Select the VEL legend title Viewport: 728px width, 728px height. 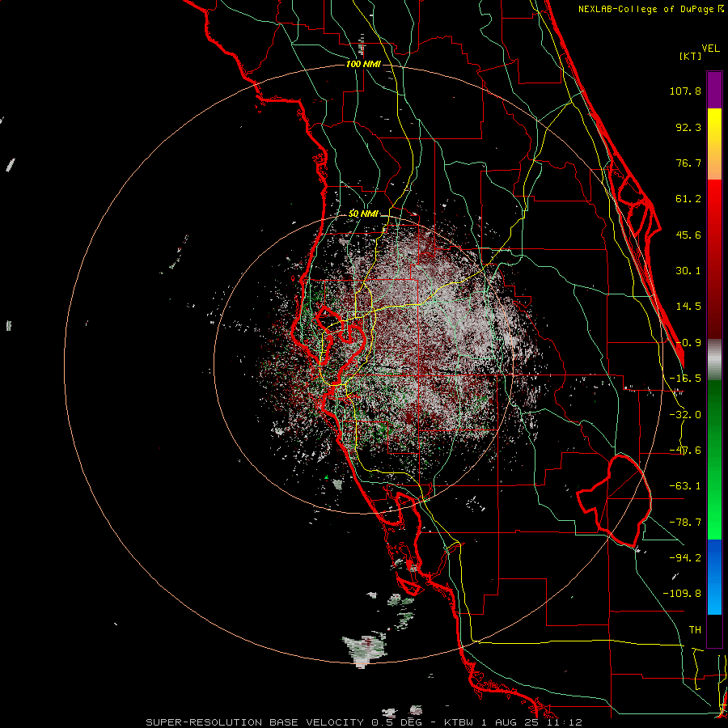710,49
